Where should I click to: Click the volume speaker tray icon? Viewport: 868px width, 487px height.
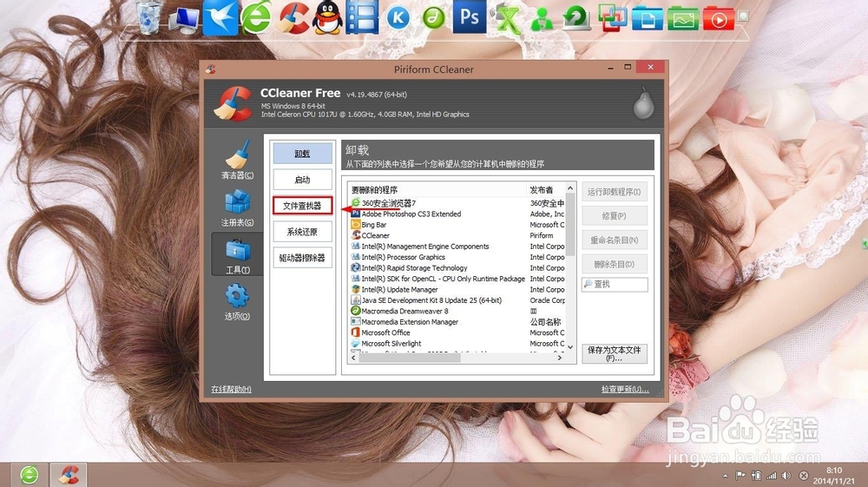click(786, 475)
